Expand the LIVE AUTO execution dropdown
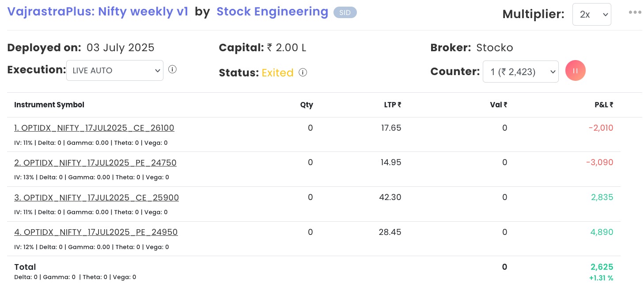 tap(115, 71)
